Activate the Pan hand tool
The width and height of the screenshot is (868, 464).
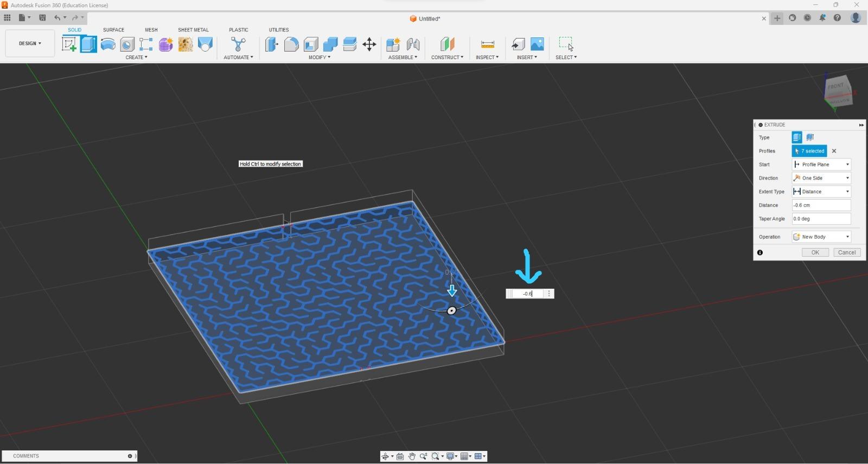click(412, 456)
